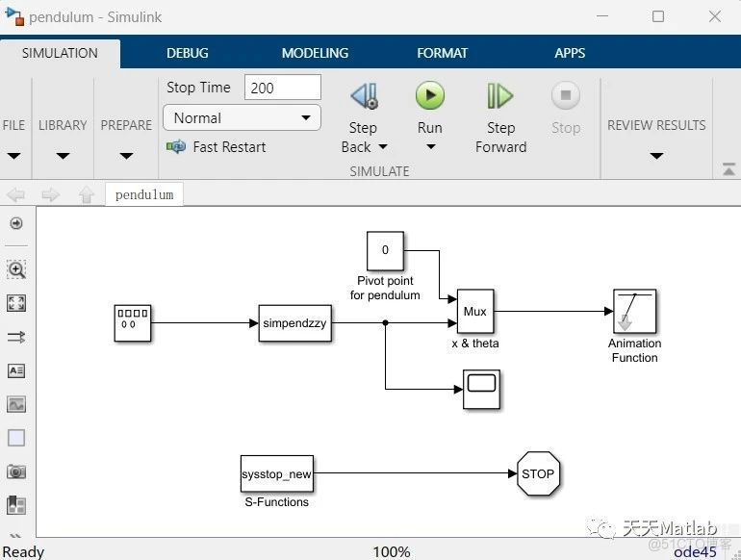Image resolution: width=741 pixels, height=560 pixels.
Task: Click the Sample Time display arrows icon
Action: pyautogui.click(x=16, y=337)
